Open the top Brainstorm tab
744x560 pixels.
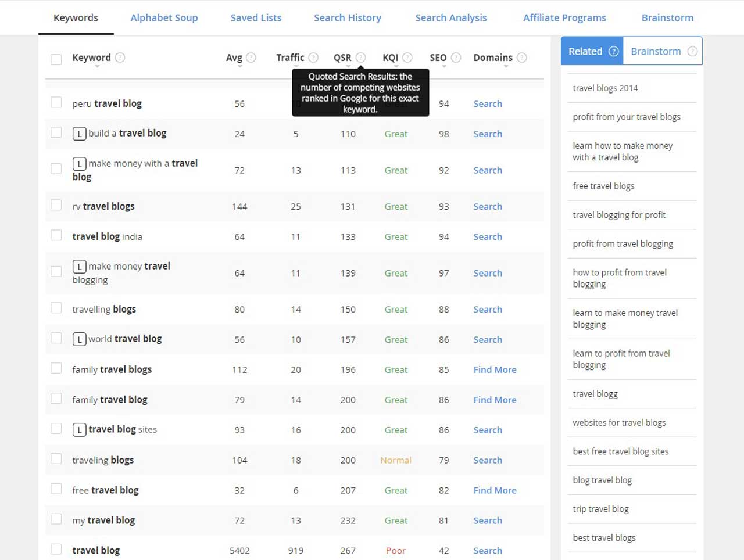pyautogui.click(x=667, y=18)
